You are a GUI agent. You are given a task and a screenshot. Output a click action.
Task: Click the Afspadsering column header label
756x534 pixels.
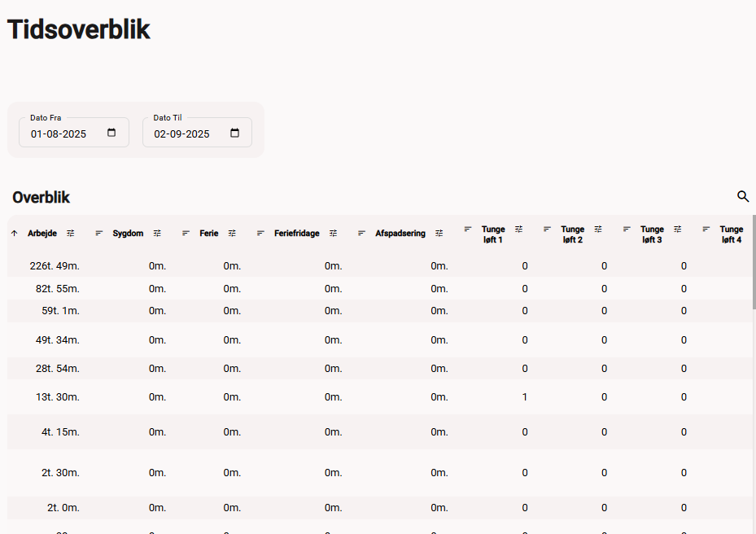(x=400, y=233)
